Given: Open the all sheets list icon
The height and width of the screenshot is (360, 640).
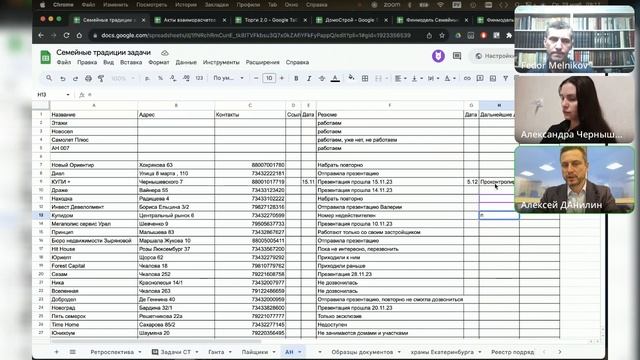Looking at the screenshot, I should point(72,352).
